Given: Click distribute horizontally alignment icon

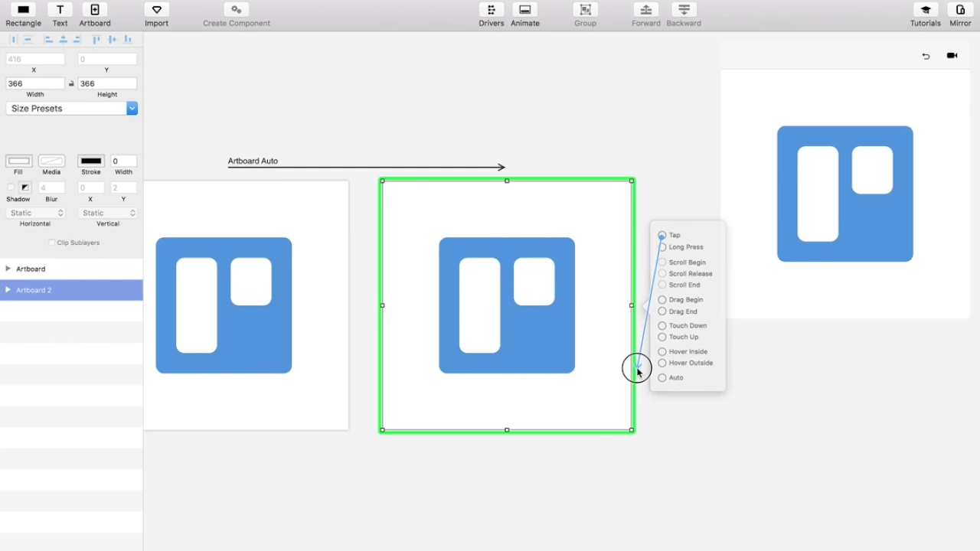Looking at the screenshot, I should click(14, 39).
